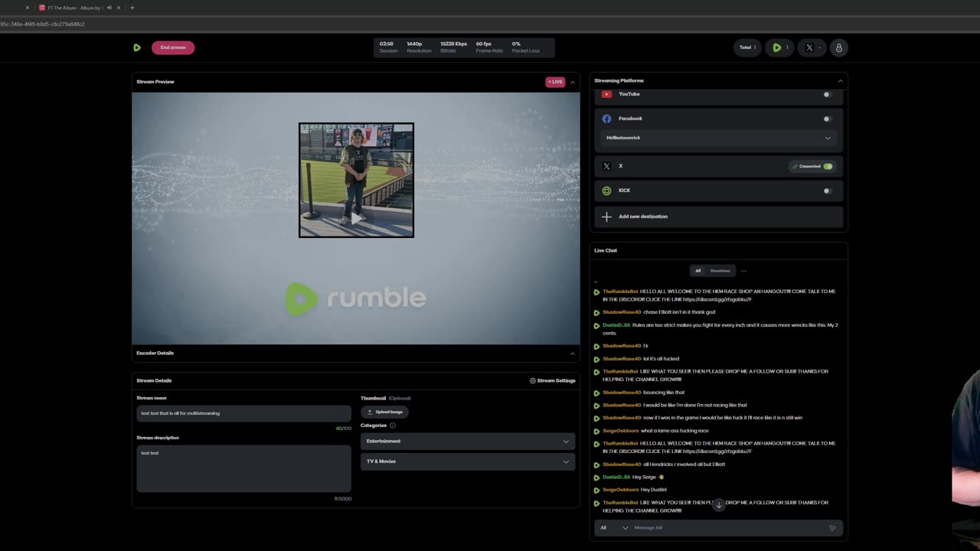This screenshot has height=551, width=980.
Task: Click DustinD_86 in 'Rules are too strict' message
Action: [x=616, y=325]
